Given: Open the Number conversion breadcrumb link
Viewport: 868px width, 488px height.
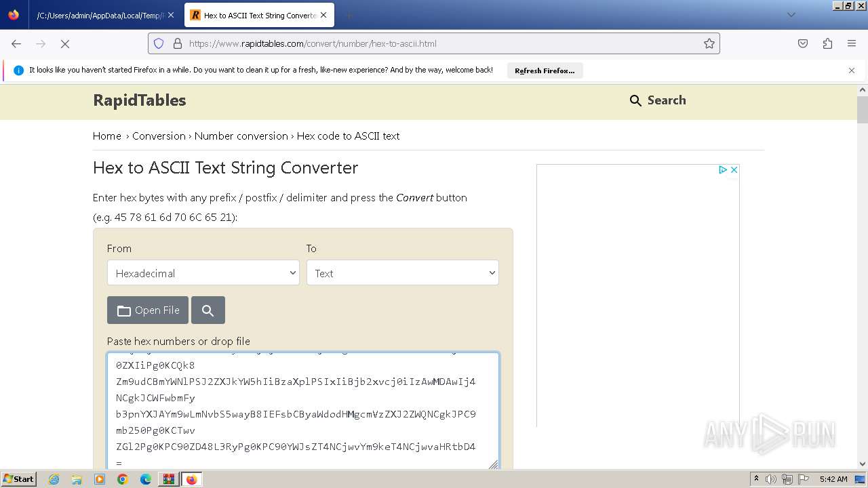Looking at the screenshot, I should (241, 136).
